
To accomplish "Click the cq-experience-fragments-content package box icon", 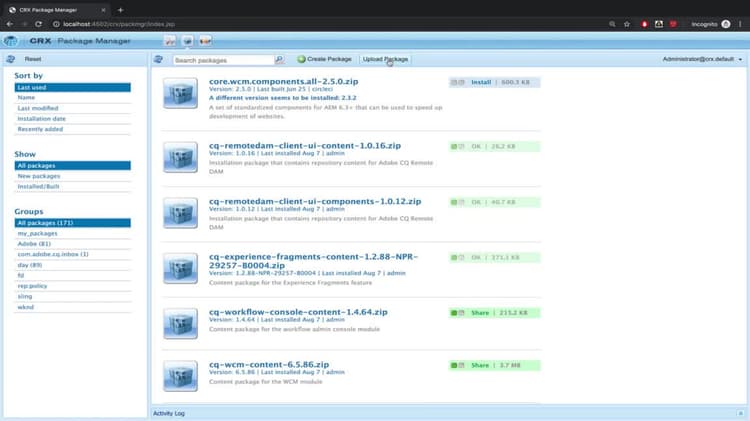I will 180,268.
